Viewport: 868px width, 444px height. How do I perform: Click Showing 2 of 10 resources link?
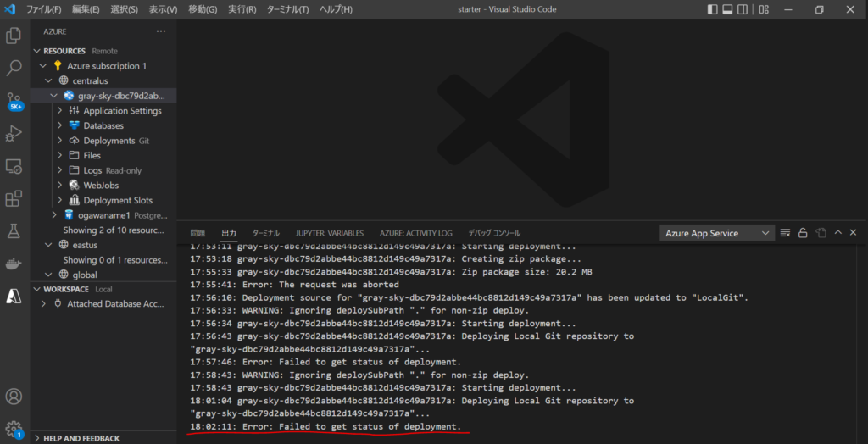click(114, 230)
